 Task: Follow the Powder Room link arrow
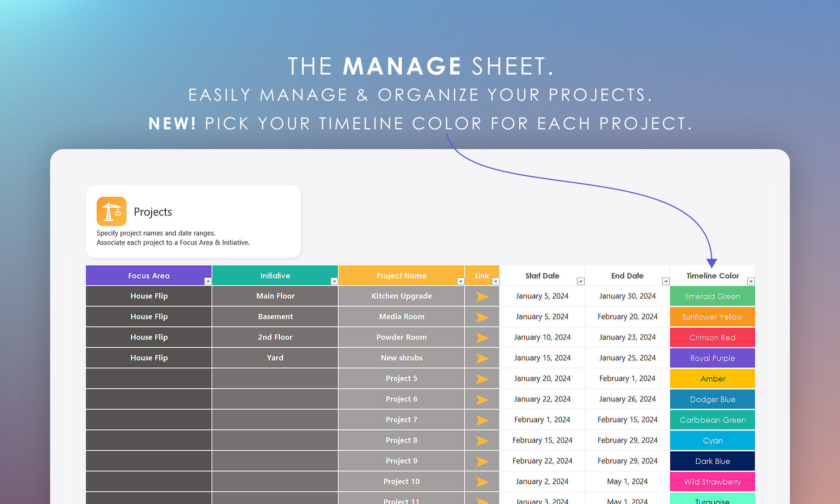[482, 338]
